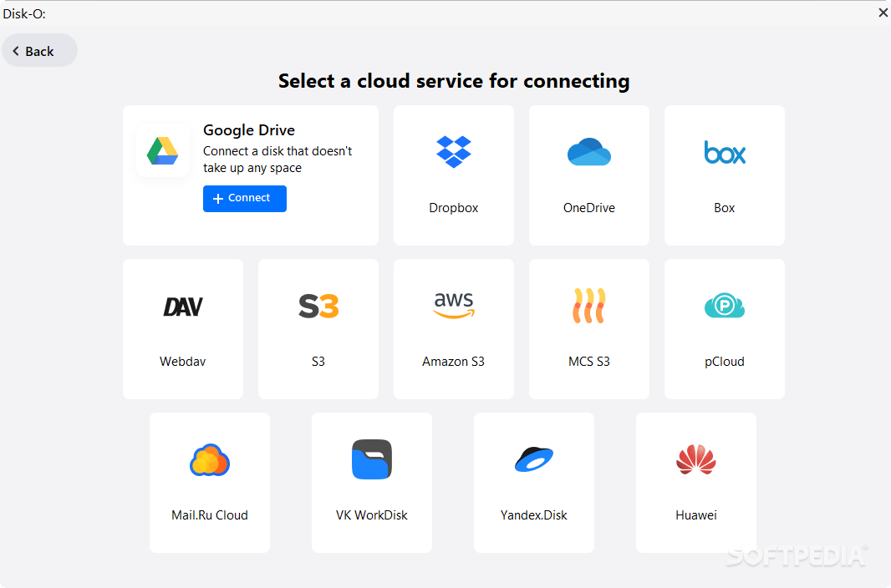
Task: Pick the DAV Webdav icon
Action: point(182,307)
